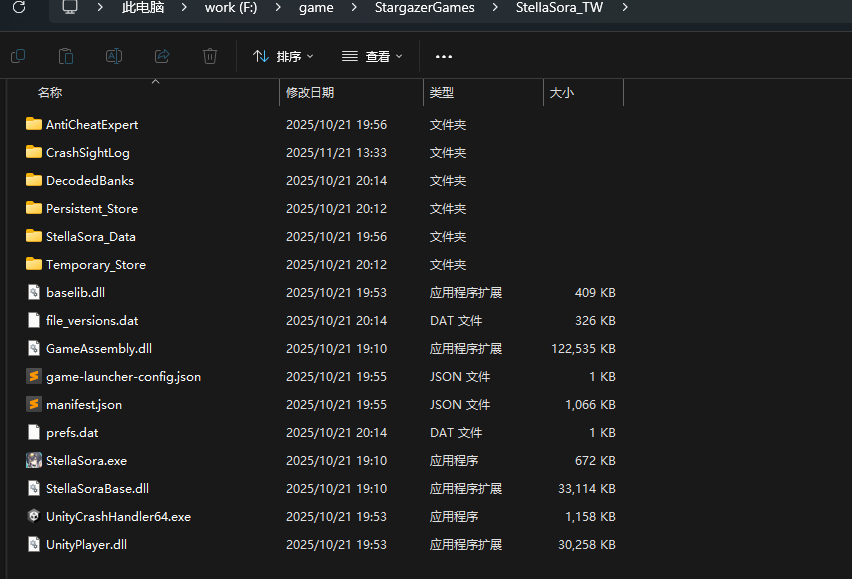The width and height of the screenshot is (852, 579).
Task: Open the 查看 view dropdown
Action: pos(372,56)
